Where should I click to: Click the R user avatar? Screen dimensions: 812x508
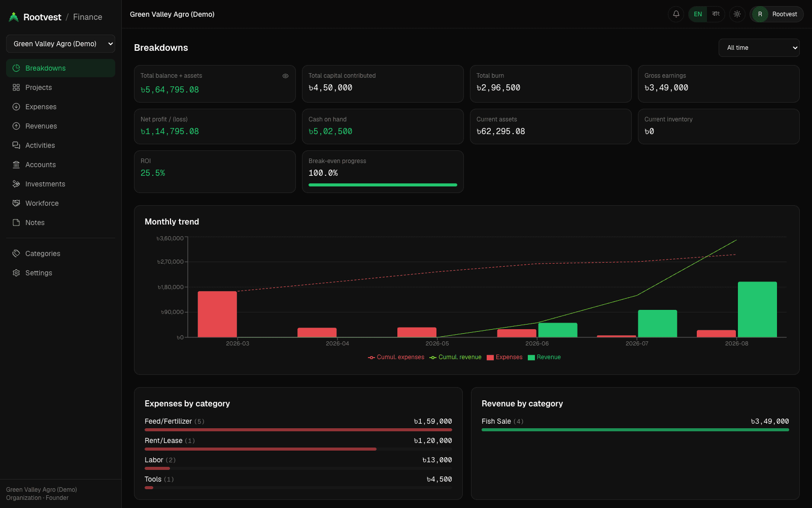760,14
